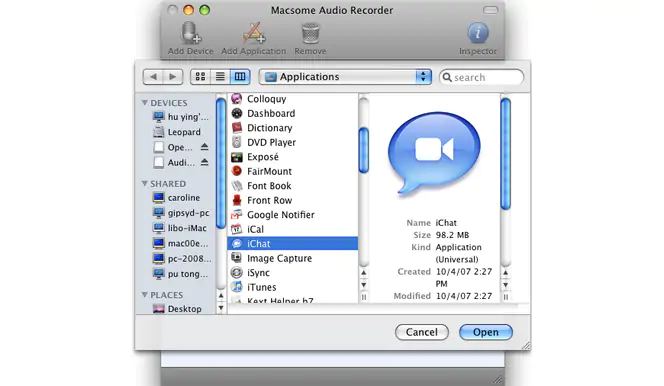This screenshot has height=386, width=664.
Task: Open the Inspector info icon
Action: click(478, 33)
